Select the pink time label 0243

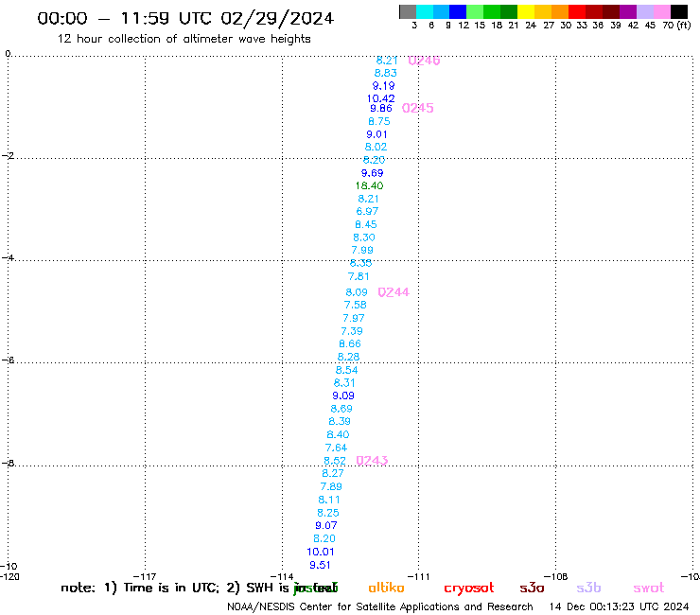pyautogui.click(x=372, y=461)
